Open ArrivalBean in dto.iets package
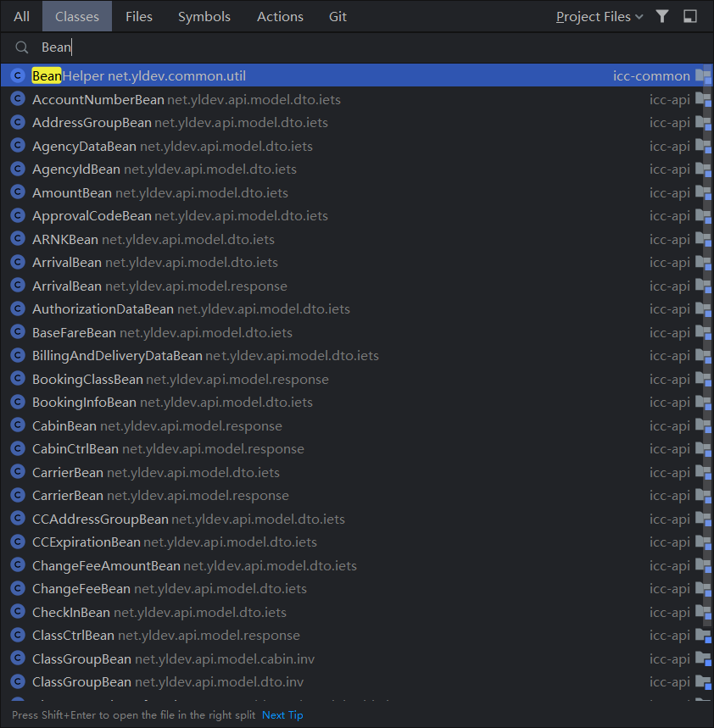Viewport: 714px width, 728px height. point(357,263)
